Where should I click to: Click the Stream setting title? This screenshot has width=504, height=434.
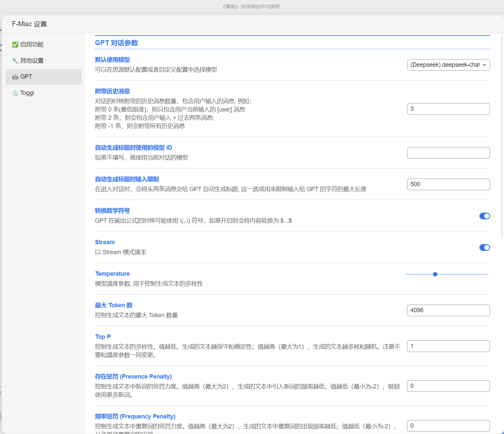tap(105, 242)
